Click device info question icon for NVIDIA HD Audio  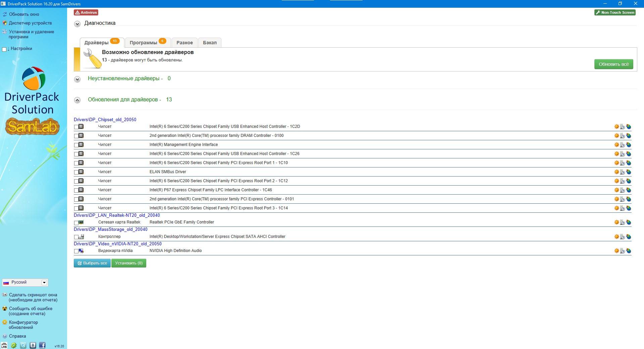click(623, 251)
